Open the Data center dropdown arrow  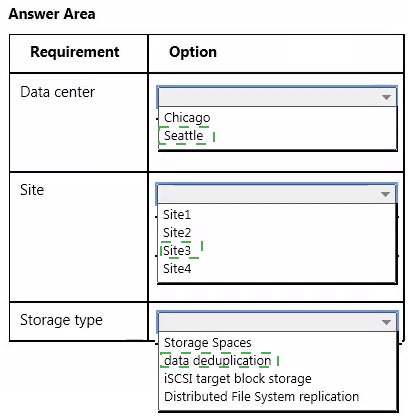pyautogui.click(x=386, y=97)
